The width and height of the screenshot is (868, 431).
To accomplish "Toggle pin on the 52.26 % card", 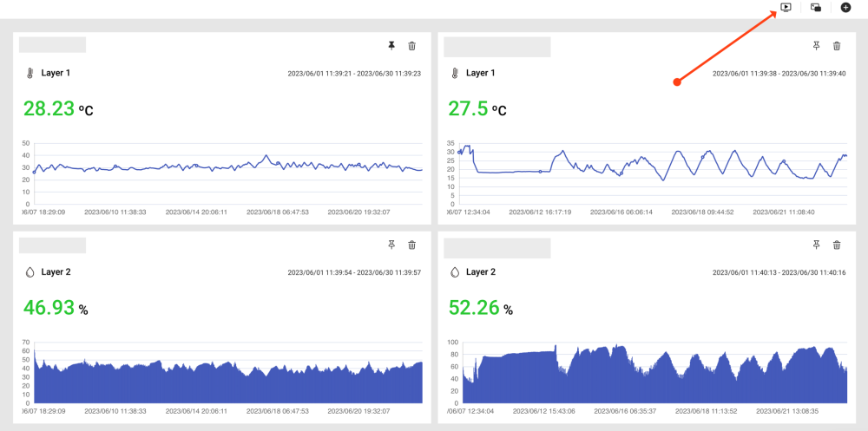I will (x=816, y=245).
